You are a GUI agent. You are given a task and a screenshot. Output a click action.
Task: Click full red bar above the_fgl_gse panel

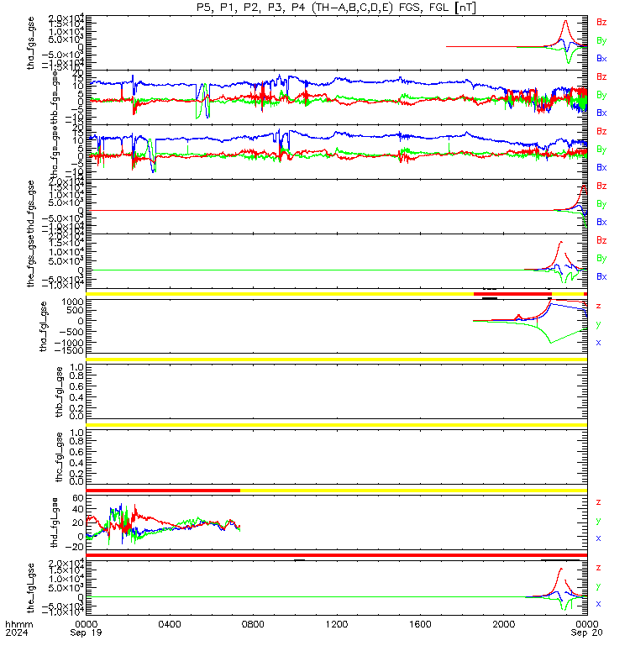pos(337,555)
